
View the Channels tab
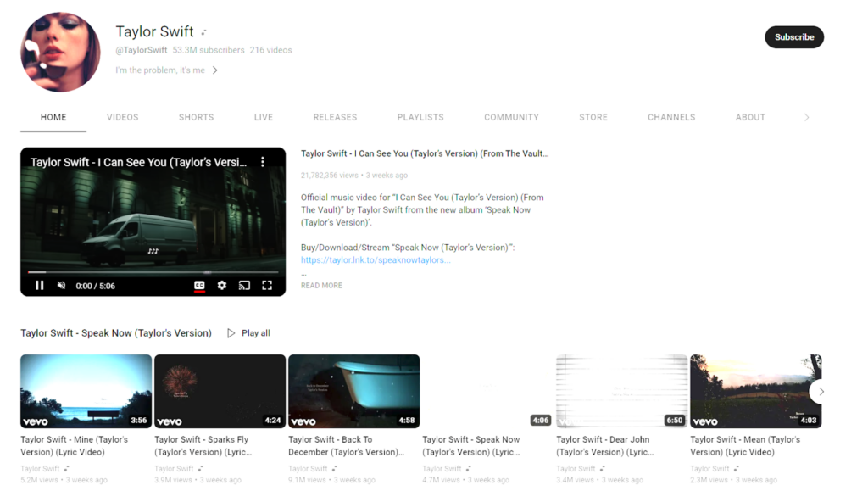671,118
